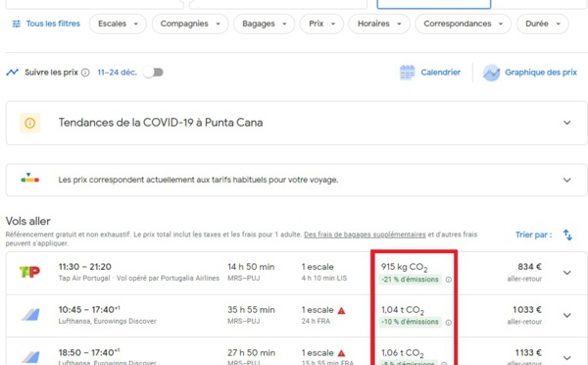588x365 pixels.
Task: Click the 14 h 50 min duration
Action: pos(251,267)
